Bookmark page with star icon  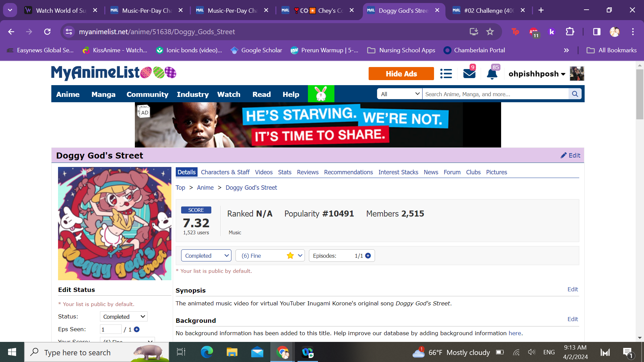490,32
